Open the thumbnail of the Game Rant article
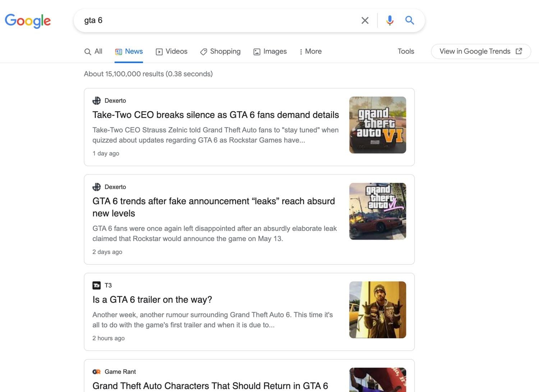Image resolution: width=539 pixels, height=392 pixels. tap(378, 380)
